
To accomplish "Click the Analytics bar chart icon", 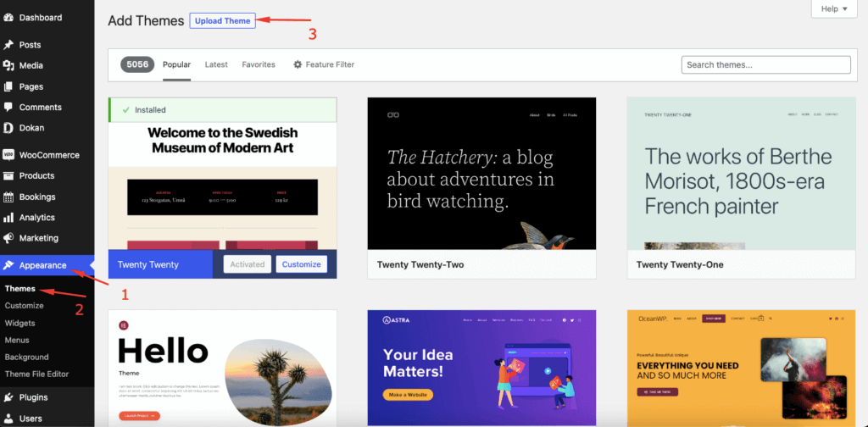I will (x=8, y=218).
